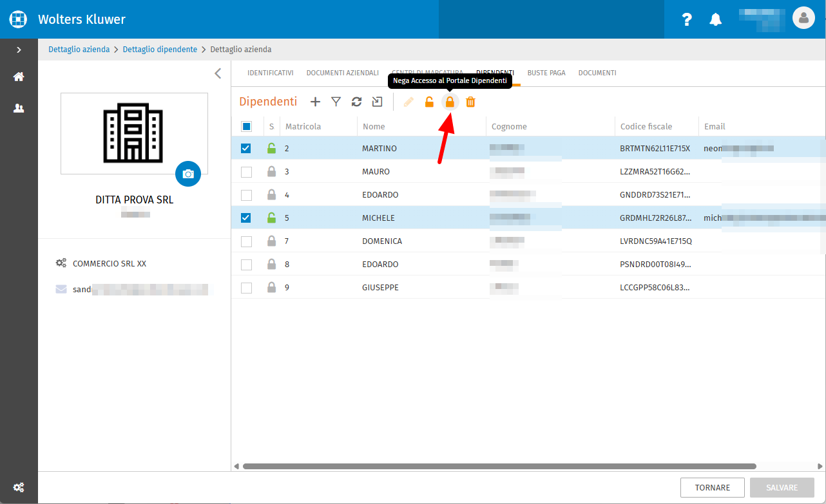The height and width of the screenshot is (504, 826).
Task: Sort by the Matricola column header
Action: coord(303,127)
